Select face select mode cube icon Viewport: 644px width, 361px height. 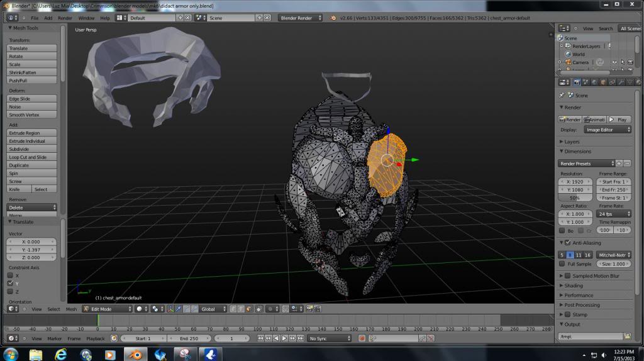[x=248, y=309]
